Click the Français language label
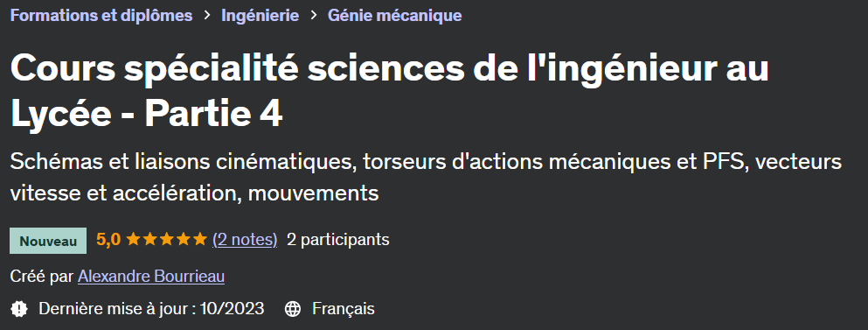868x330 pixels. tap(344, 308)
